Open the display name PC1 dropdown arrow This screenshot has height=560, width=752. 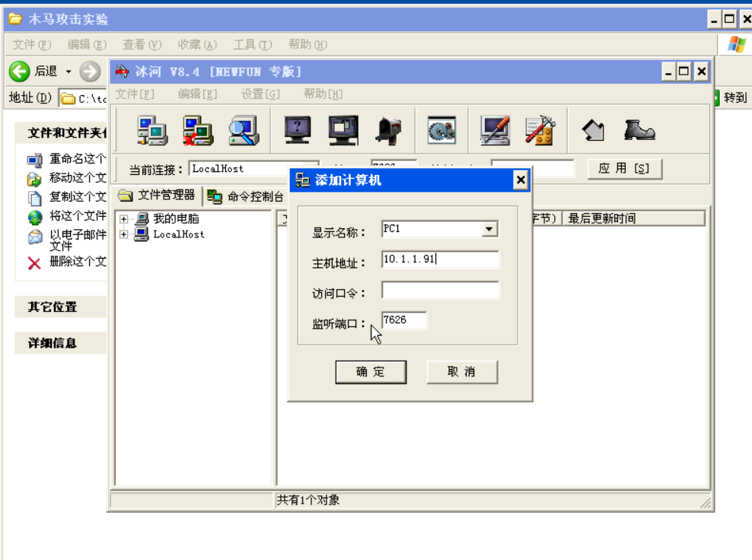click(489, 229)
